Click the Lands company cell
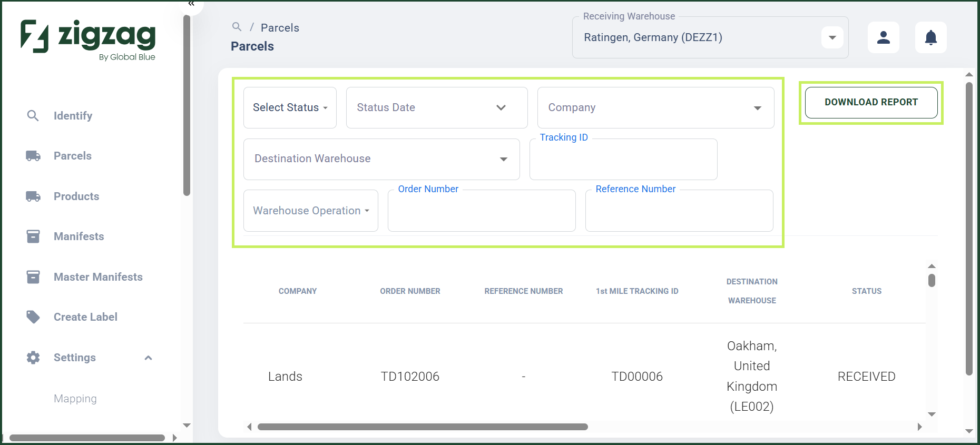980x445 pixels. [x=285, y=377]
